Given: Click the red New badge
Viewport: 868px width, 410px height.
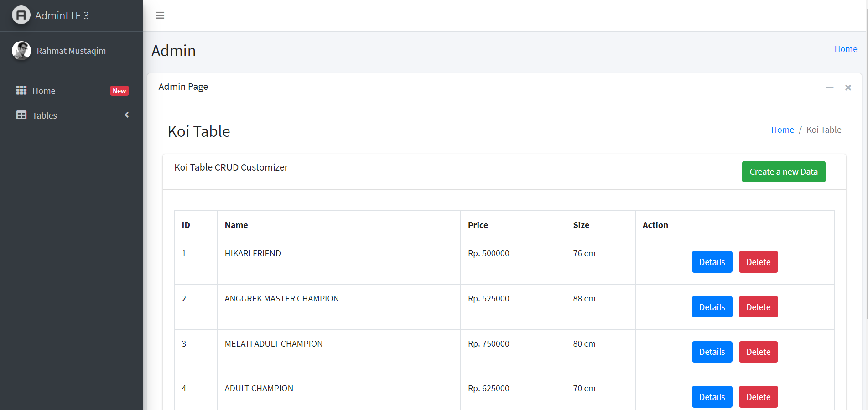Looking at the screenshot, I should (120, 91).
